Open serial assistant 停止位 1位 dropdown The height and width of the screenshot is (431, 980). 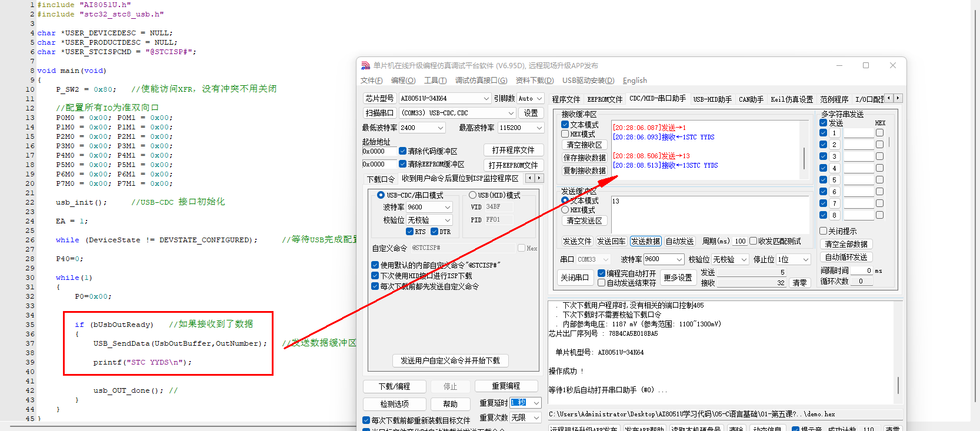(x=794, y=259)
